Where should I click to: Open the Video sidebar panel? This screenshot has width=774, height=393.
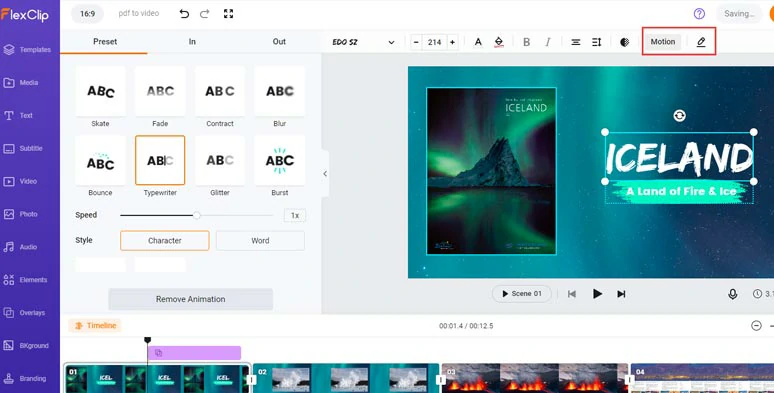point(21,181)
